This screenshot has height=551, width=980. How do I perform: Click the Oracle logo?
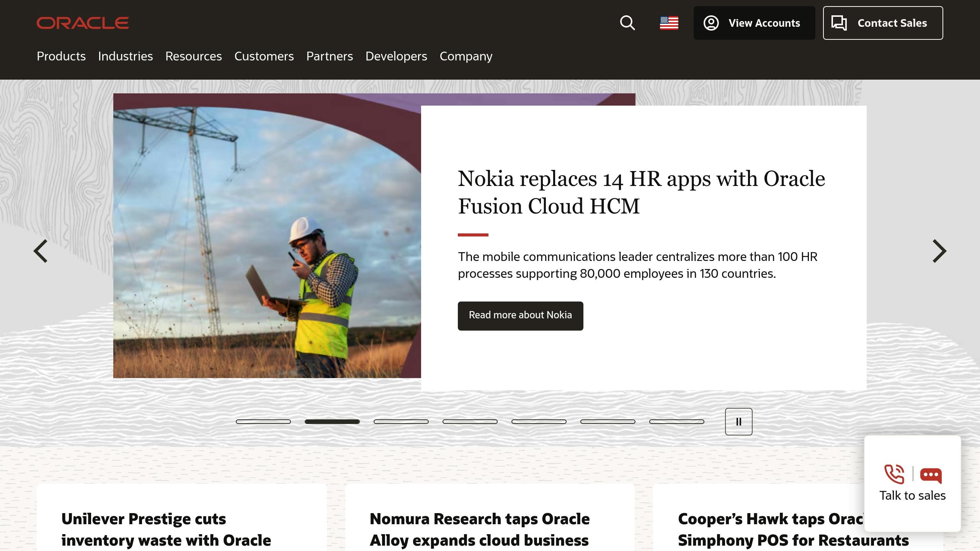point(83,23)
